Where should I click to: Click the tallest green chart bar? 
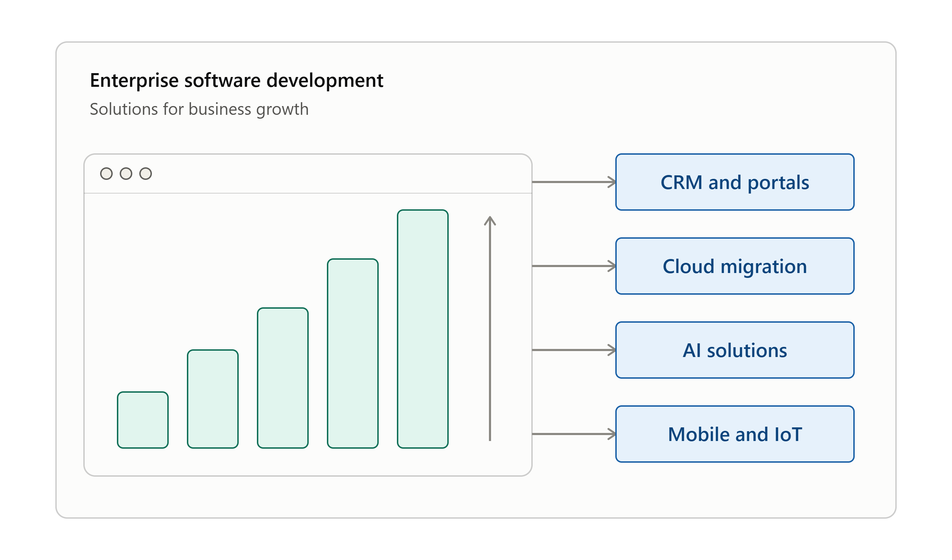click(423, 329)
